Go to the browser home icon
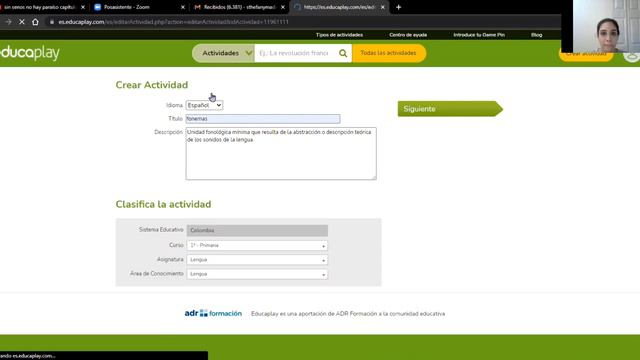 [x=36, y=22]
